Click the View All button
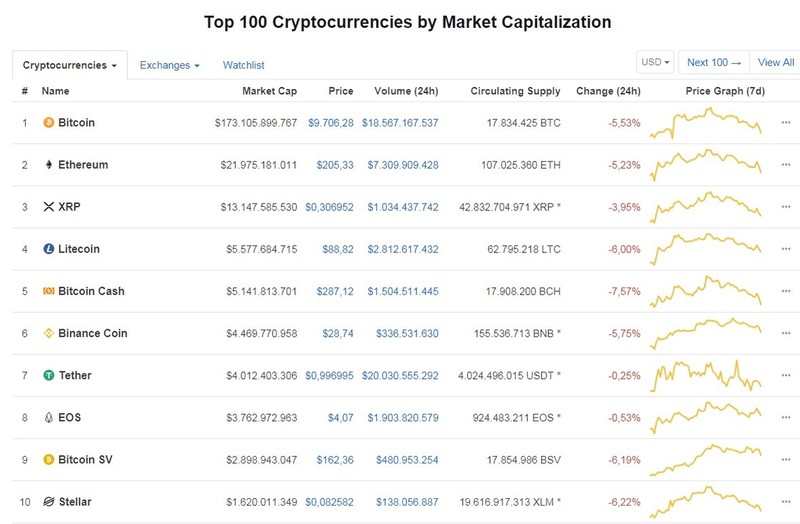The height and width of the screenshot is (524, 800). [776, 62]
